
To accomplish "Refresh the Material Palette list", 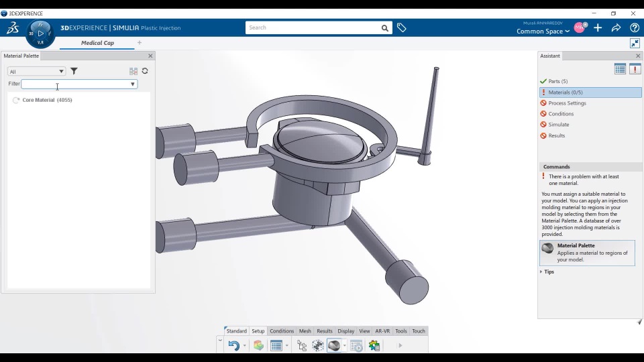I will (145, 71).
